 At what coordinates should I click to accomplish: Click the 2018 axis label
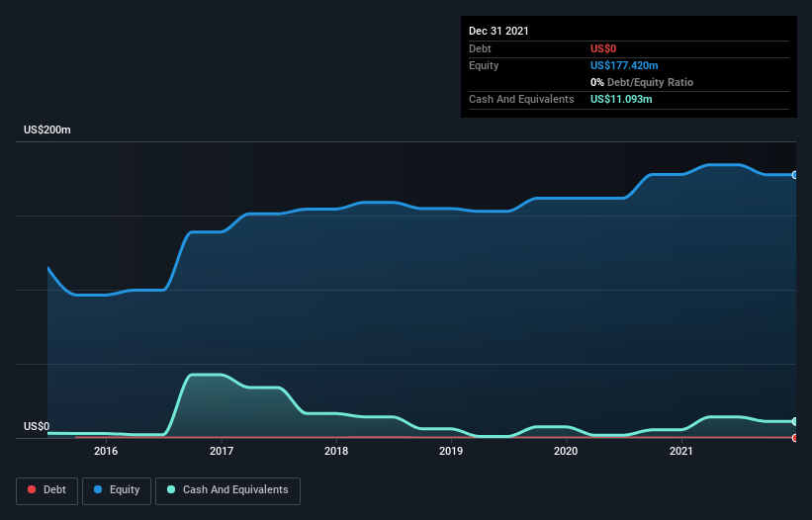[336, 451]
